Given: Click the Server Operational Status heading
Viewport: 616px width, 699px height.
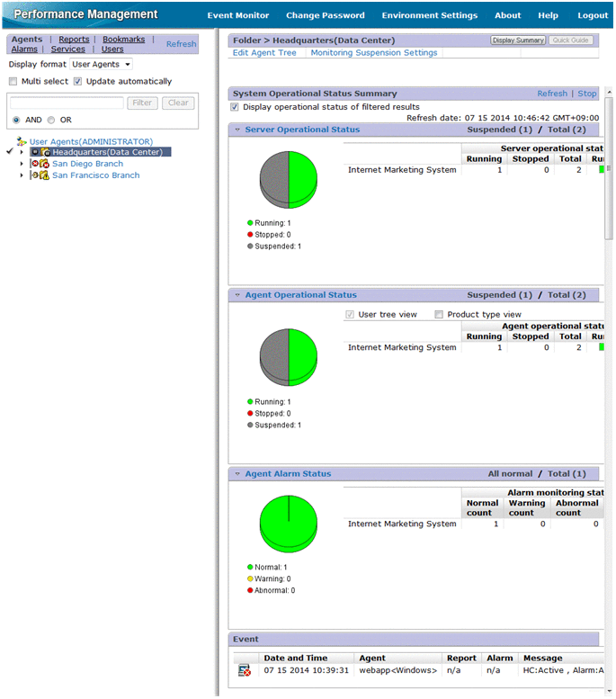Looking at the screenshot, I should [303, 130].
